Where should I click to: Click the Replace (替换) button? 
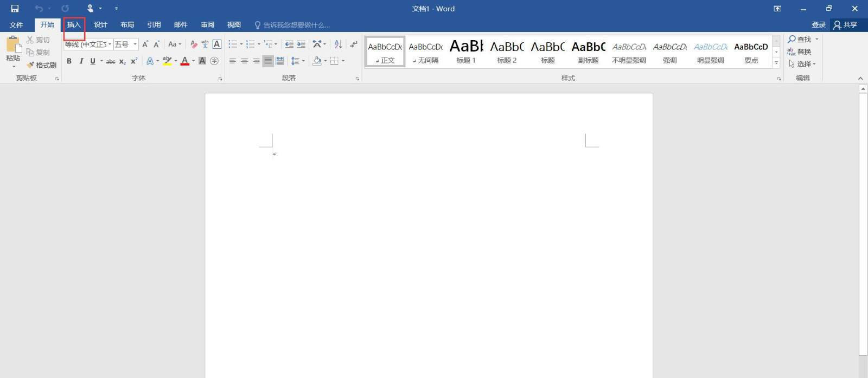(x=799, y=52)
